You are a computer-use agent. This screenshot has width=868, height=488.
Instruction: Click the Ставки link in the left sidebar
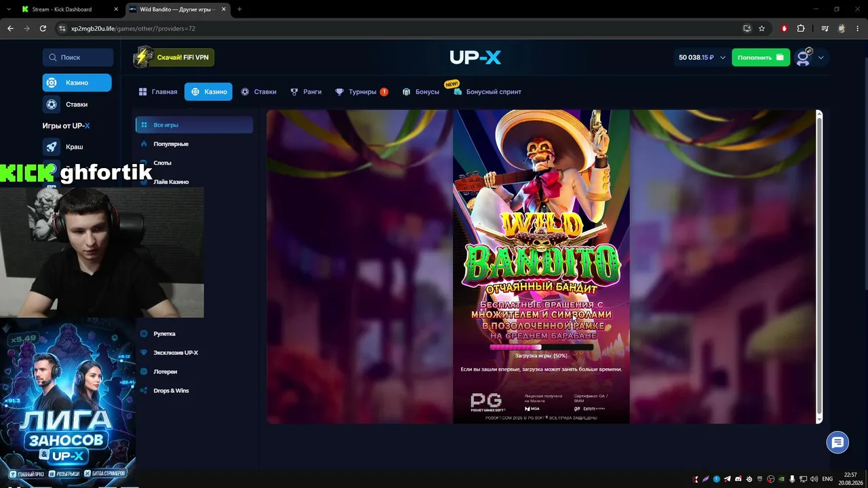[x=77, y=104]
